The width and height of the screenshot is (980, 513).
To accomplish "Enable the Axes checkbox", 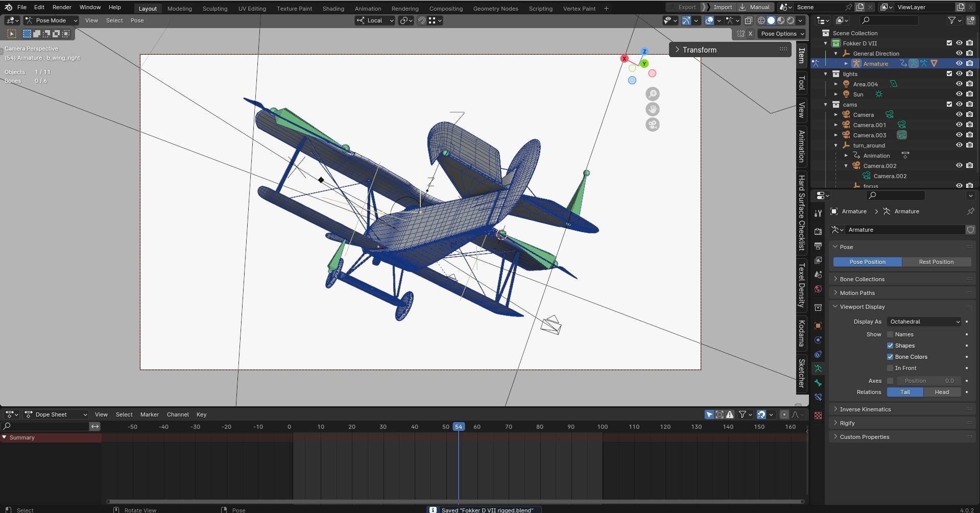I will click(x=890, y=381).
